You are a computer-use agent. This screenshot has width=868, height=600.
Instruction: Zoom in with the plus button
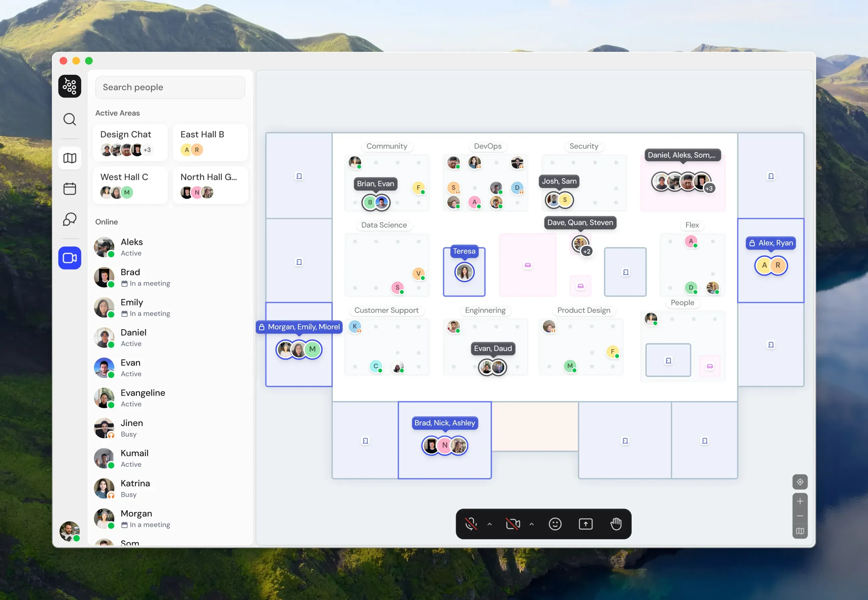[800, 501]
